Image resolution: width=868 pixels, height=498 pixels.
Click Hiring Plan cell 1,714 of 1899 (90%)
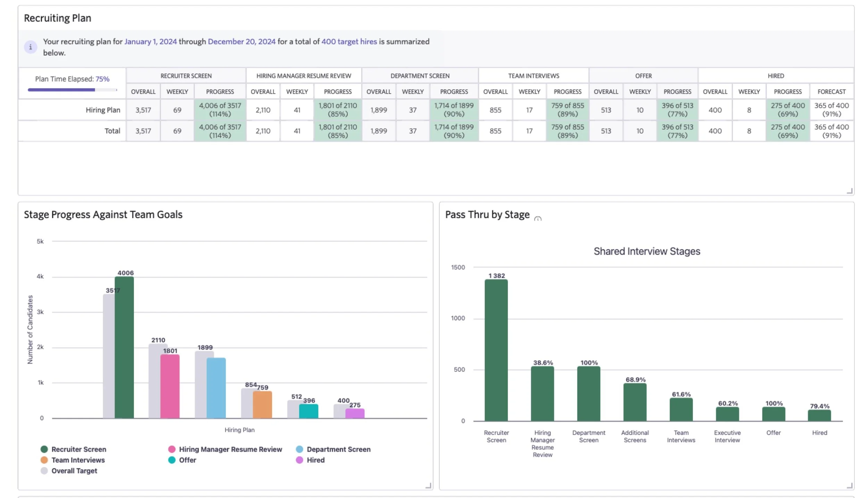454,110
